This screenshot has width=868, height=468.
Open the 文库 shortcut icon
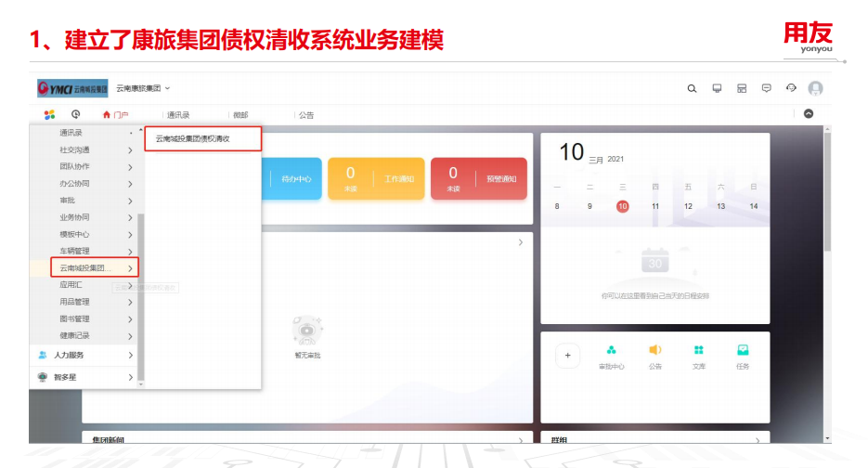click(x=699, y=350)
